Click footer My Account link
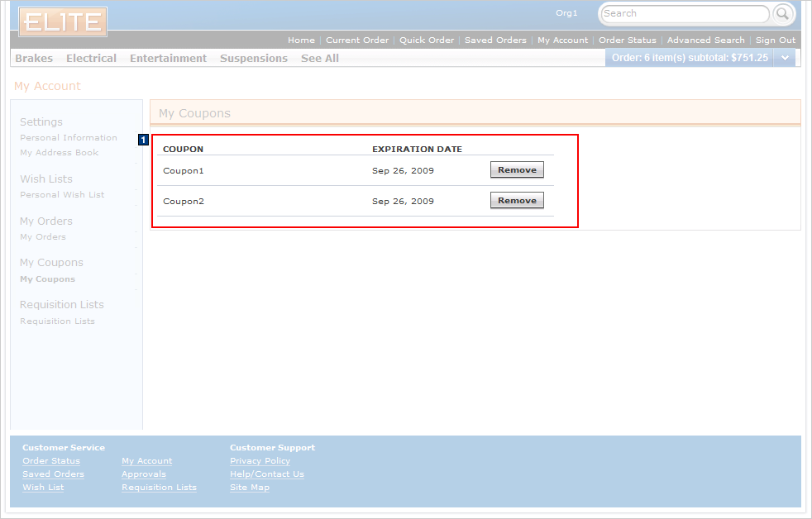 [x=146, y=460]
